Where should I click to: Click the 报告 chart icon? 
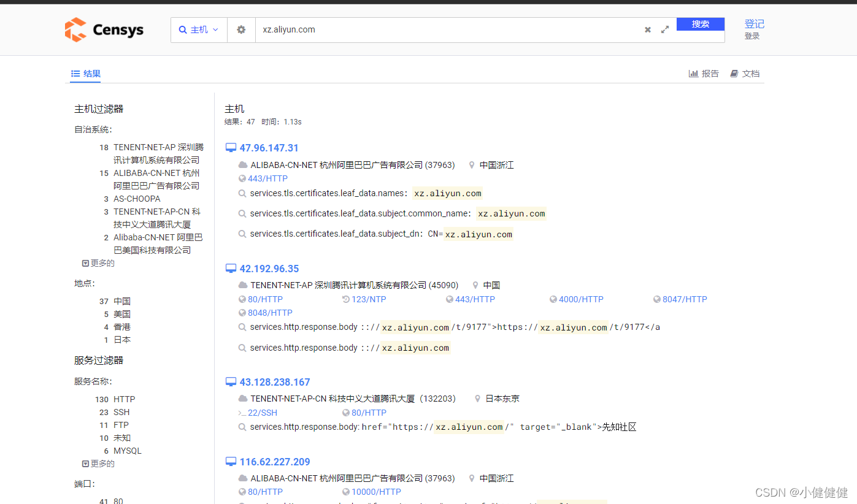(x=693, y=74)
